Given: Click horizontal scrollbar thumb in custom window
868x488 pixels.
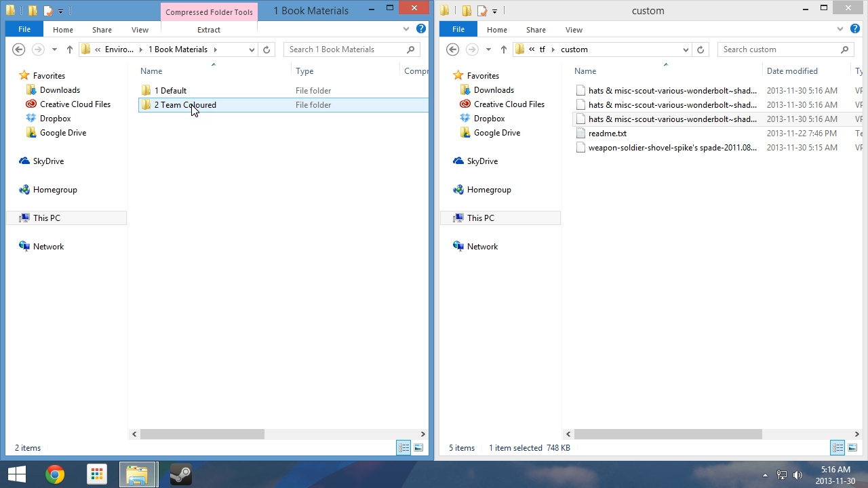Looking at the screenshot, I should coord(668,434).
